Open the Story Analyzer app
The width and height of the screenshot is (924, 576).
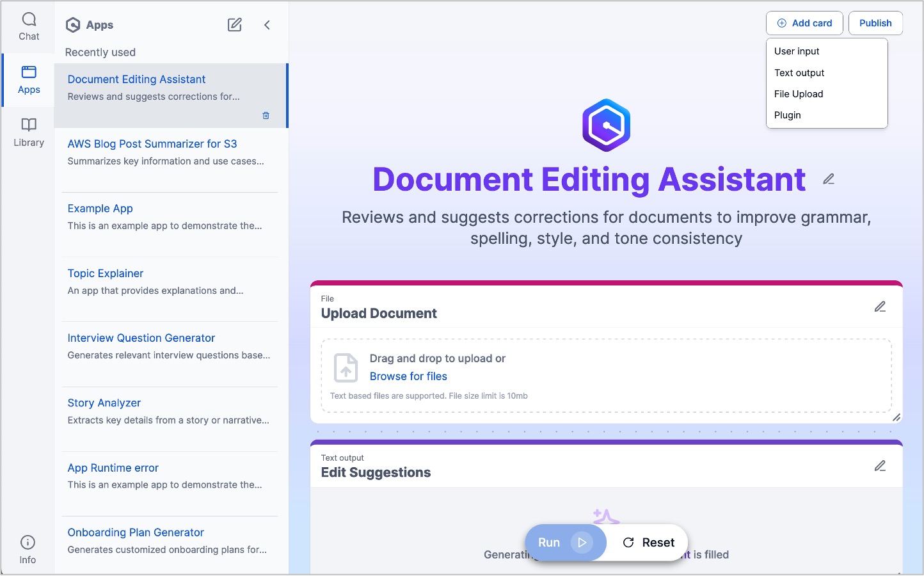pyautogui.click(x=104, y=403)
